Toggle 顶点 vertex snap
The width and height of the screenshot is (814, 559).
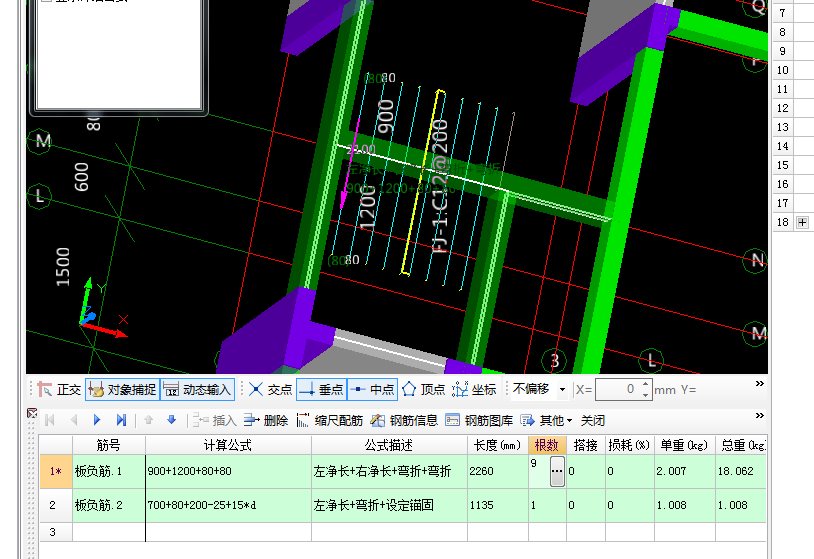423,389
